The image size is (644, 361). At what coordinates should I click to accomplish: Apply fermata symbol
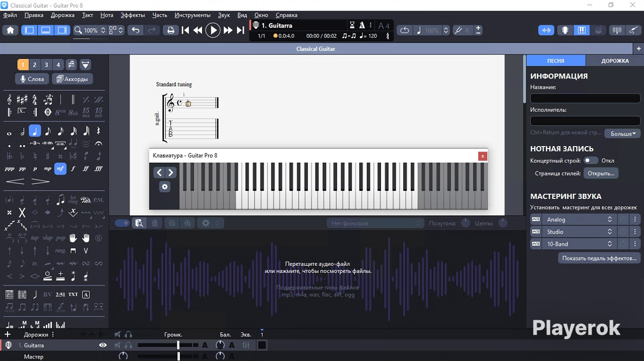coord(98,144)
